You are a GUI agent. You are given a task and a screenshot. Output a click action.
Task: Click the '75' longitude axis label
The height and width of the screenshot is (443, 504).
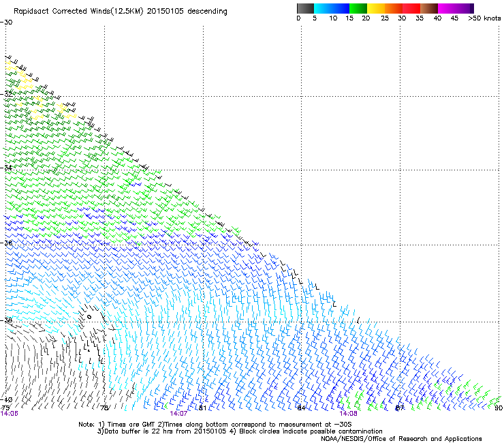click(5, 408)
